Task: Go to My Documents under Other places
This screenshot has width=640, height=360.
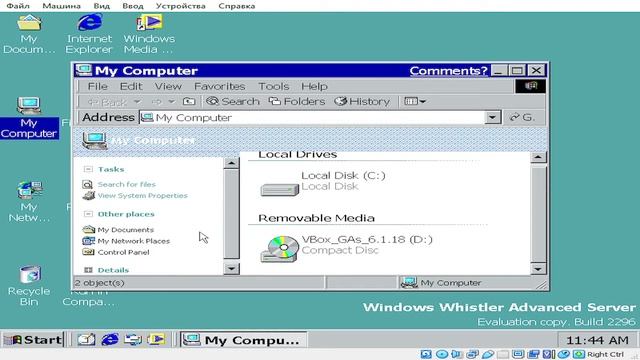Action: click(125, 230)
